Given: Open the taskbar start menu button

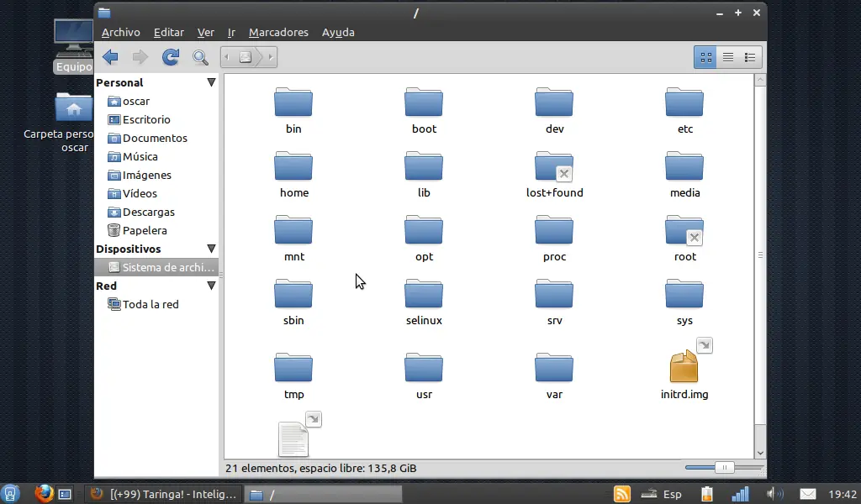Looking at the screenshot, I should coord(10,494).
